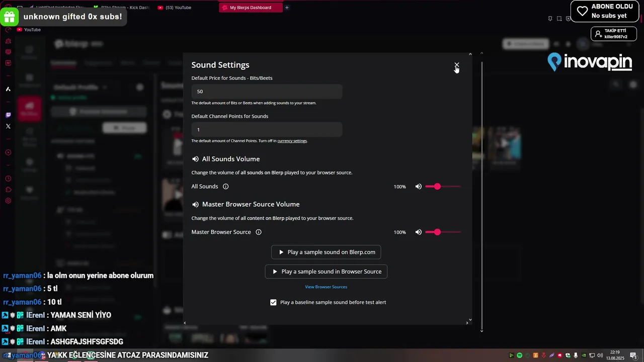The width and height of the screenshot is (644, 362).
Task: Open the system volume tray icon
Action: click(x=600, y=355)
